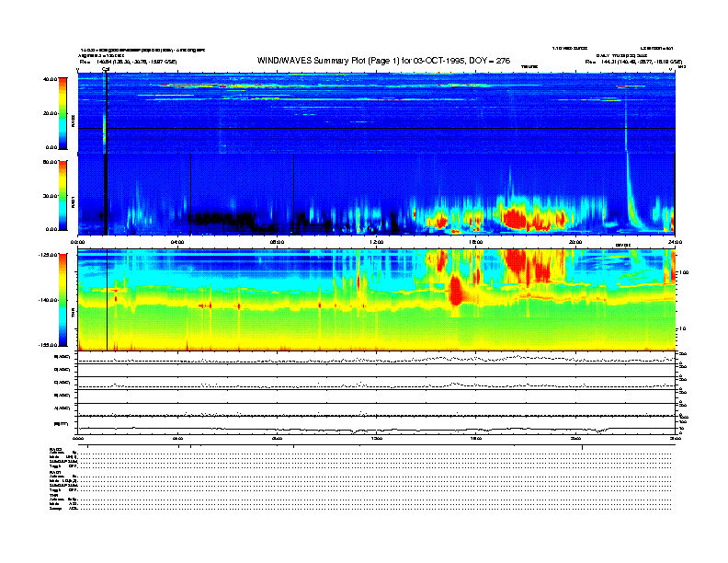Screen dimensions: 728x563
Task: Click the 24:00 time label under RAD1 spectrogram
Action: point(675,242)
